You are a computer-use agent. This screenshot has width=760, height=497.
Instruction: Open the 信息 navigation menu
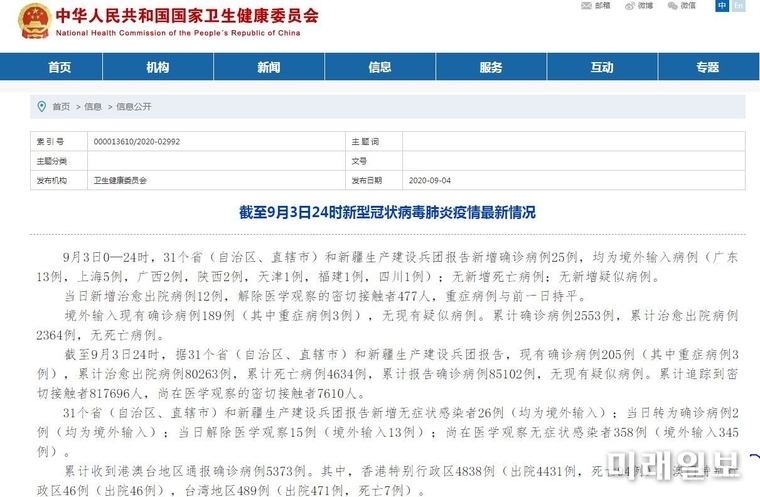pyautogui.click(x=380, y=67)
